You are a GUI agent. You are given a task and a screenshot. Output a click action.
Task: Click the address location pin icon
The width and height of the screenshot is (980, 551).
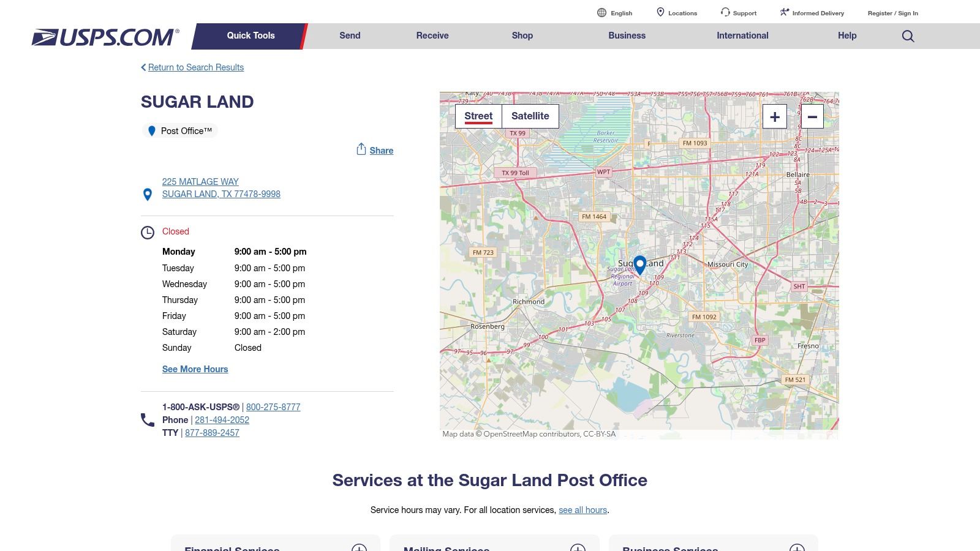pos(148,195)
